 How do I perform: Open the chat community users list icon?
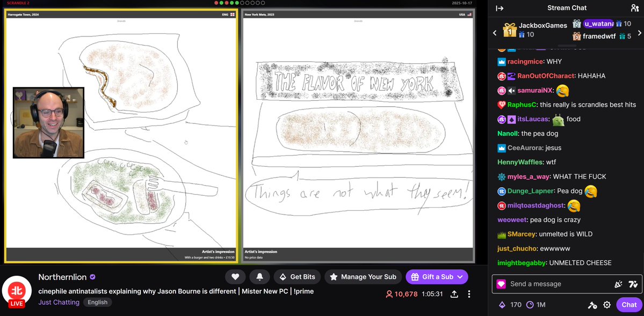coord(635,8)
